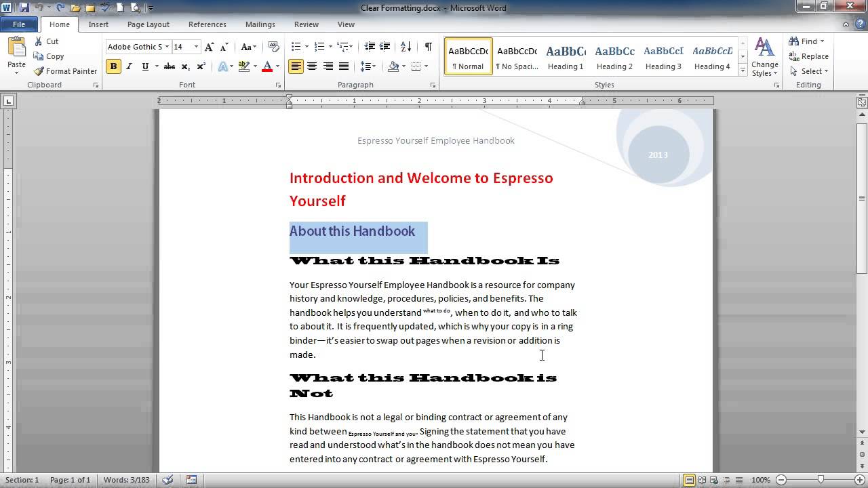Viewport: 868px width, 488px height.
Task: Click the Zoom In plus button
Action: (859, 480)
